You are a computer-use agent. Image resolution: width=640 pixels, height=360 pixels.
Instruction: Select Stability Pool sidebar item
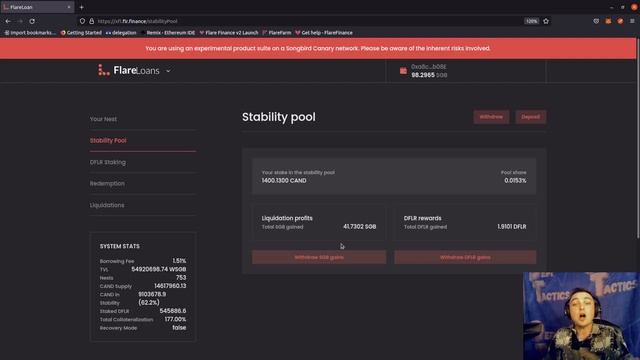pos(108,140)
